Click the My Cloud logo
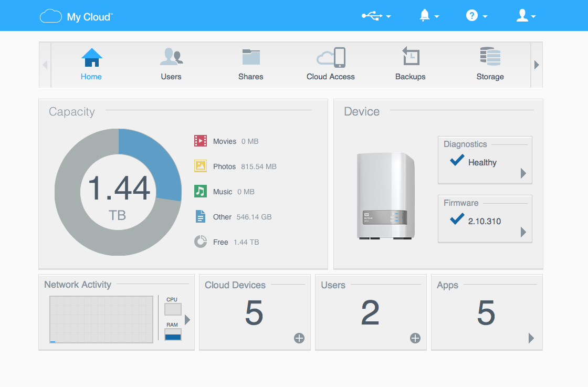Screen dimensions: 588x387 tap(76, 16)
